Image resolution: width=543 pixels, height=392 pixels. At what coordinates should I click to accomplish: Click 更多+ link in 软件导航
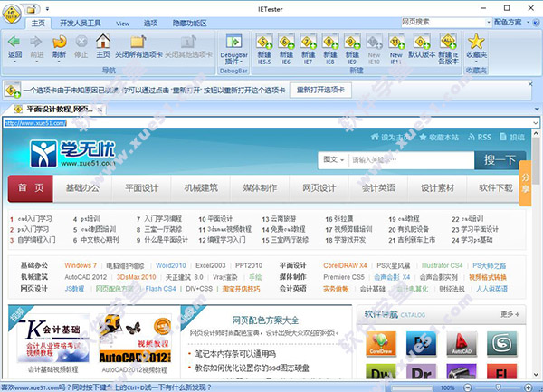[510, 314]
